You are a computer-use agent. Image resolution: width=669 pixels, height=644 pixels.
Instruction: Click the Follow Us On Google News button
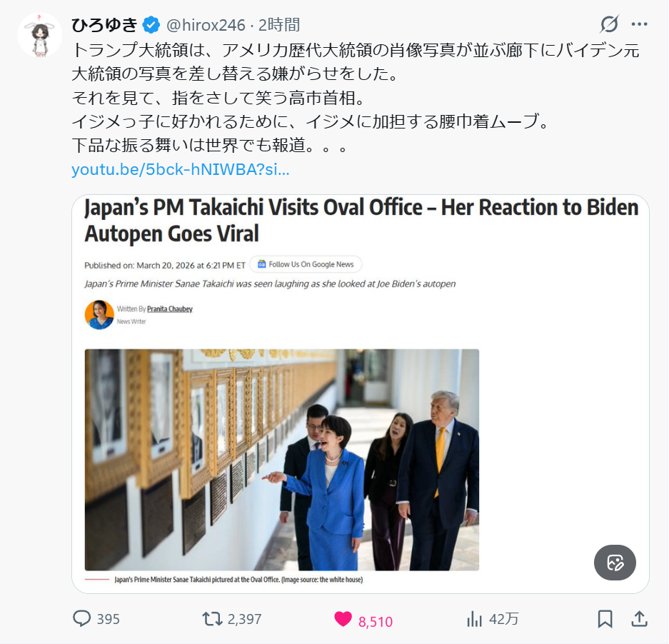point(306,265)
